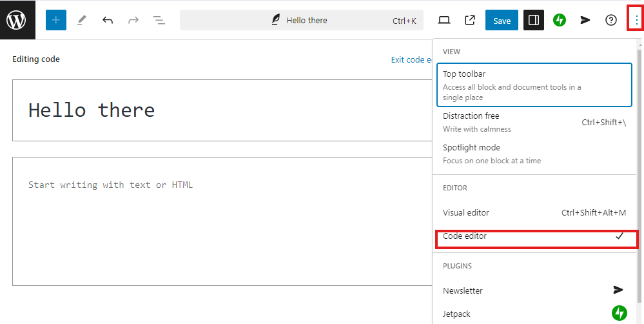Open the Help question mark icon
The width and height of the screenshot is (644, 324).
coord(611,20)
